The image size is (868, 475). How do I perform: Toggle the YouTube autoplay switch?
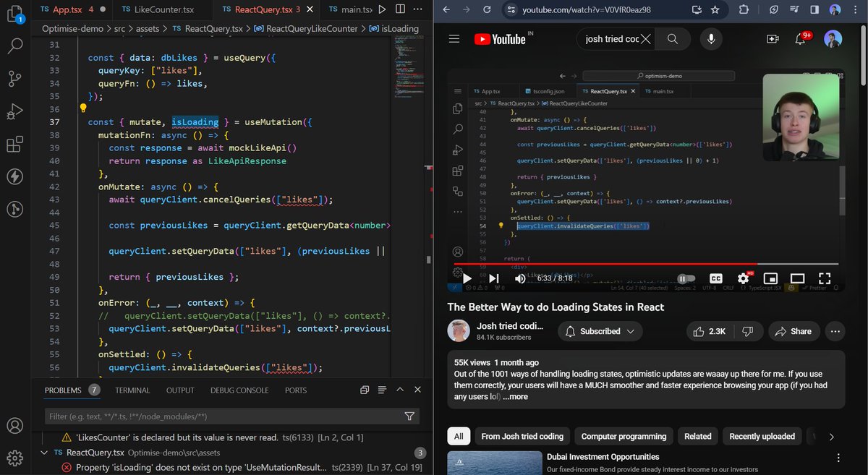[x=686, y=278]
